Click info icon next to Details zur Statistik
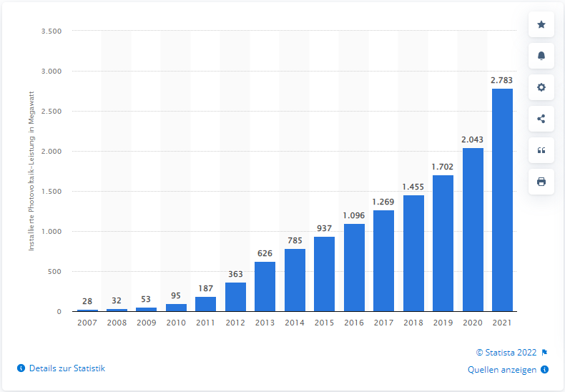Viewport: 565px width, 392px height. click(21, 368)
